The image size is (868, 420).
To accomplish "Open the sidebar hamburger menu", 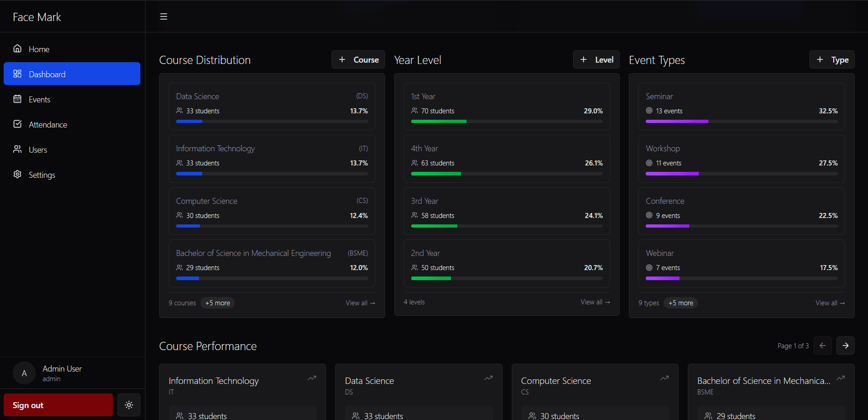I will (163, 16).
